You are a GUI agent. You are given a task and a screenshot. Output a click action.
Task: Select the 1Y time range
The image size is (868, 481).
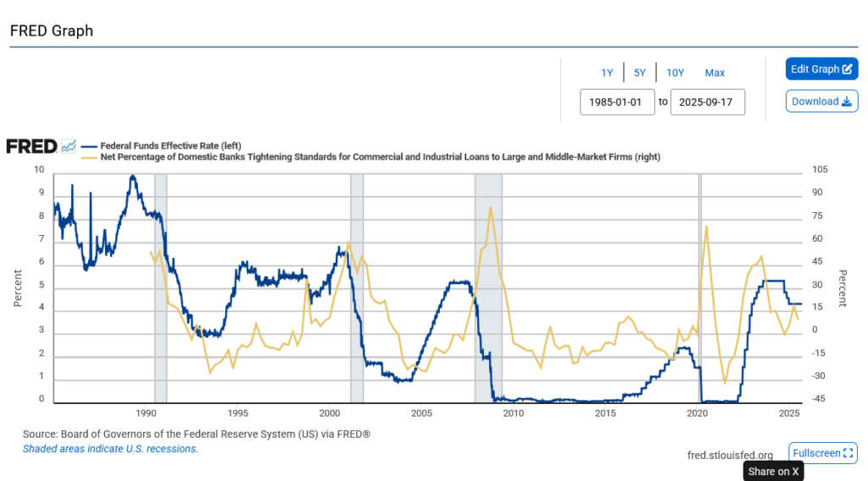[607, 73]
